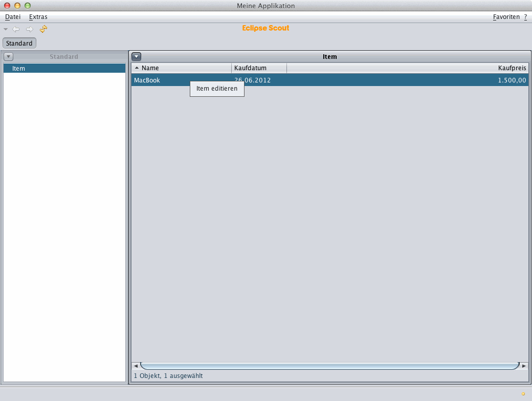The height and width of the screenshot is (401, 532).
Task: Click the back navigation arrow icon
Action: point(16,29)
